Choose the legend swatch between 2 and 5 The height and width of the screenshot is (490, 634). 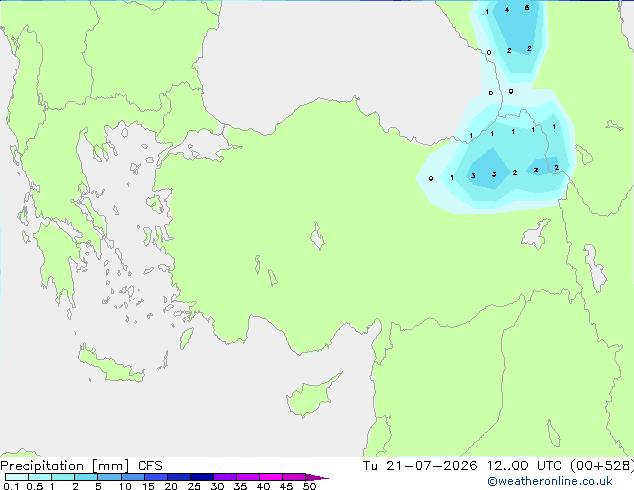86,477
